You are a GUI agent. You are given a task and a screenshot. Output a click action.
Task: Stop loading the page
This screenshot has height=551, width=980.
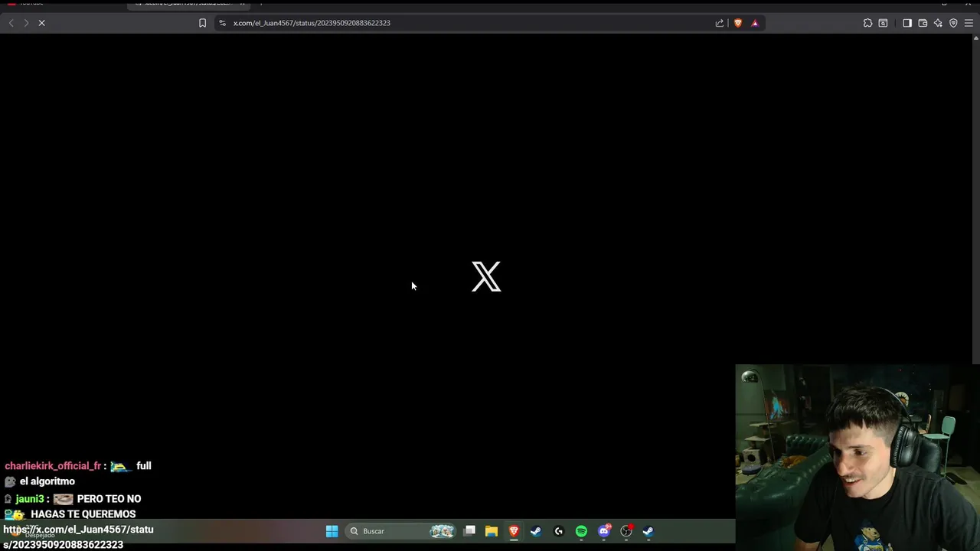[41, 23]
